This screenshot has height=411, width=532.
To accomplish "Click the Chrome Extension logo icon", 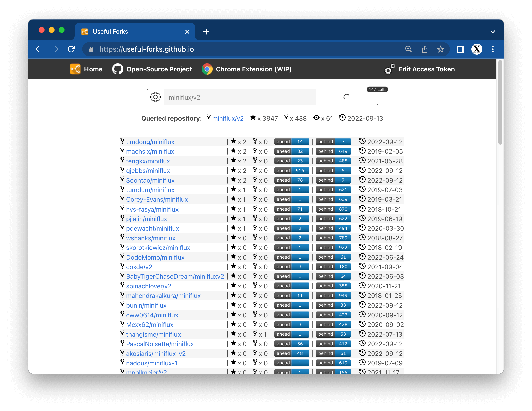I will click(207, 69).
